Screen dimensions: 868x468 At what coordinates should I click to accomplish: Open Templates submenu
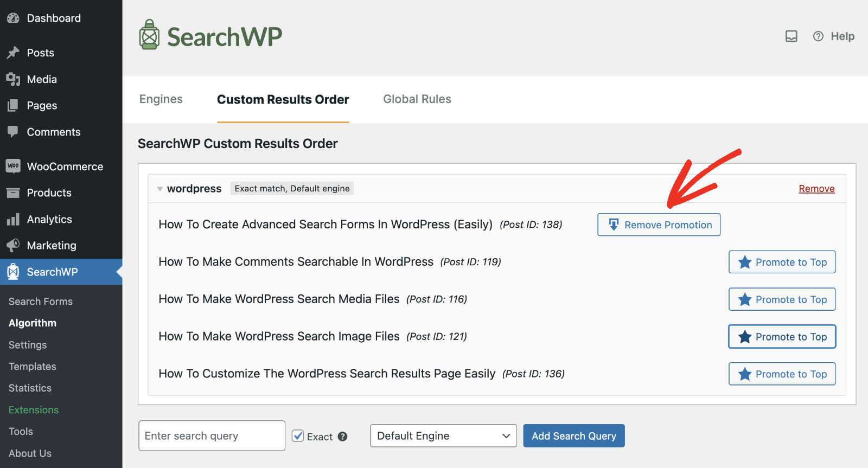click(33, 367)
